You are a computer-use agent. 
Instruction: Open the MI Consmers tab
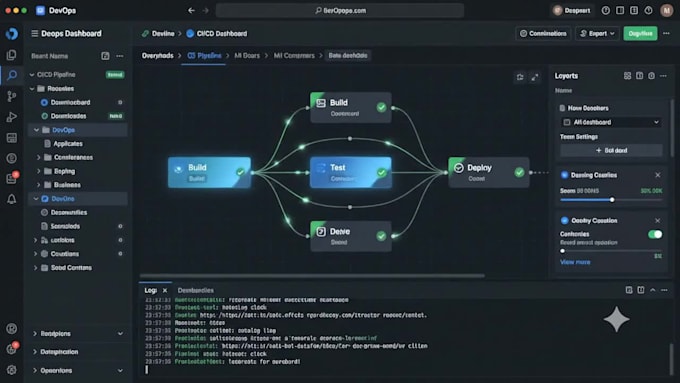(x=294, y=56)
